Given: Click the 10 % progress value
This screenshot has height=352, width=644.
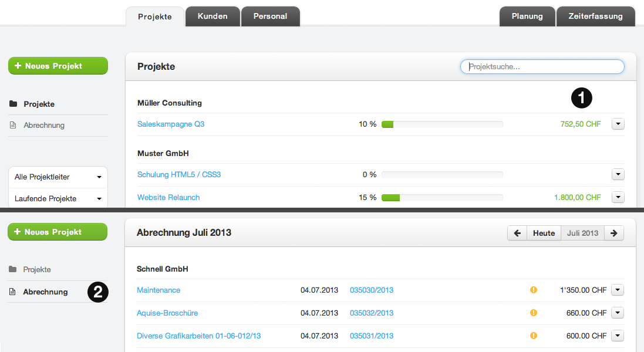Looking at the screenshot, I should click(367, 124).
